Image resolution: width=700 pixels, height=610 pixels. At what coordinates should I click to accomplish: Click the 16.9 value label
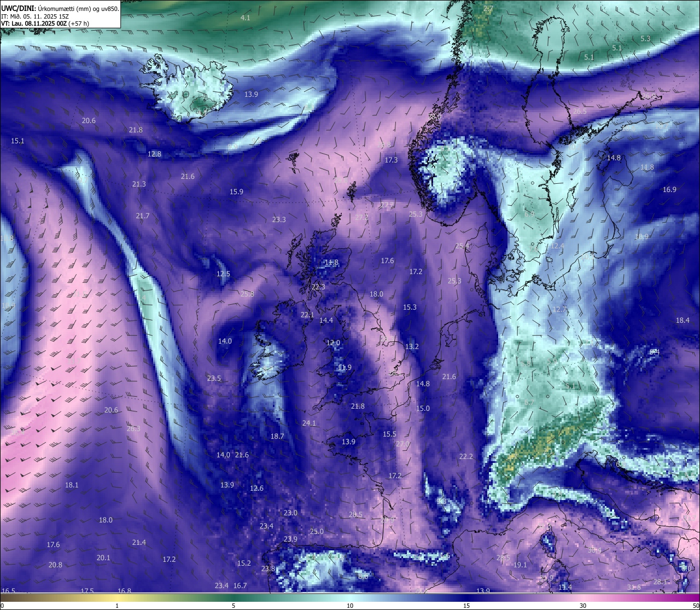tap(669, 190)
